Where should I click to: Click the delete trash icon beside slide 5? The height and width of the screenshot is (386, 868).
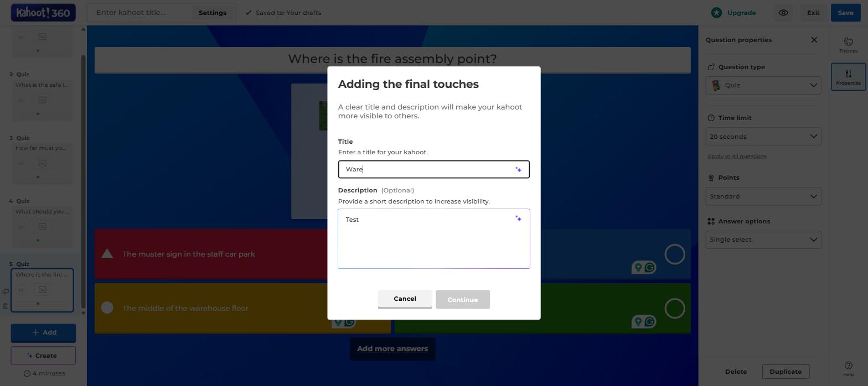click(x=6, y=306)
